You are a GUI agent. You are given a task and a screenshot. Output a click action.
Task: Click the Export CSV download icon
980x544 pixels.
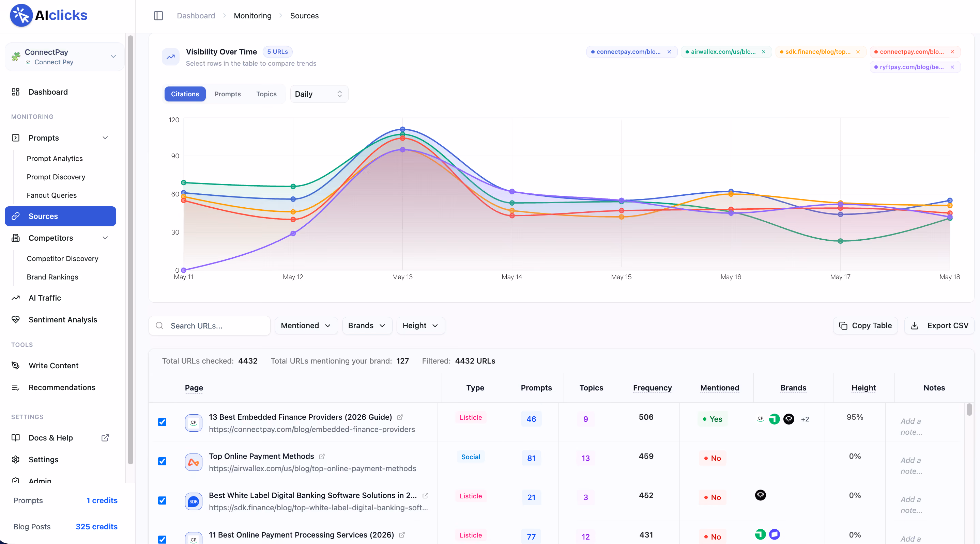[915, 326]
